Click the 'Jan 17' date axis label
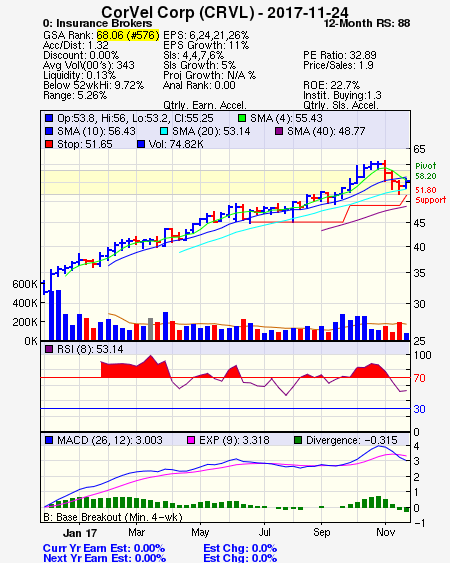 click(x=80, y=533)
